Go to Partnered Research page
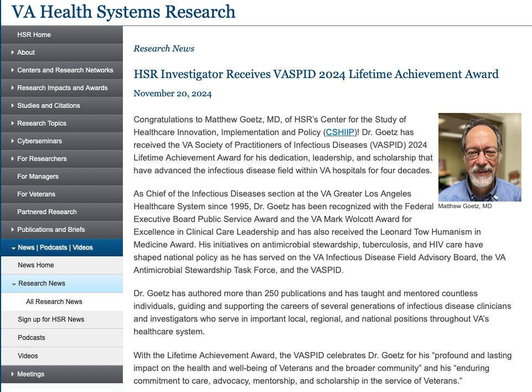The height and width of the screenshot is (392, 532). [x=47, y=212]
